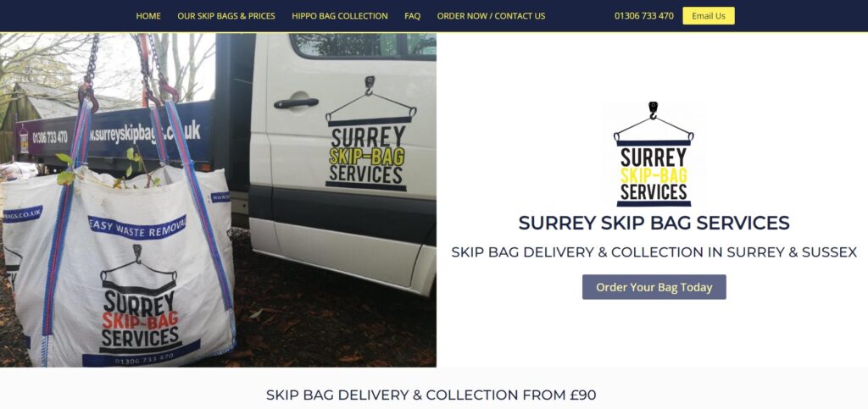
Task: Click the Easy Waste Removal label on the bag
Action: click(137, 227)
